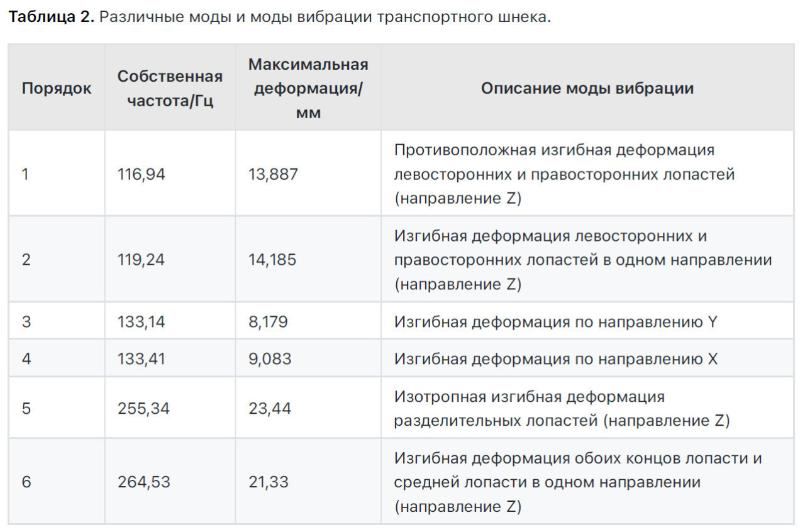
Task: Click the frequency cell 119,24
Action: coord(141,260)
